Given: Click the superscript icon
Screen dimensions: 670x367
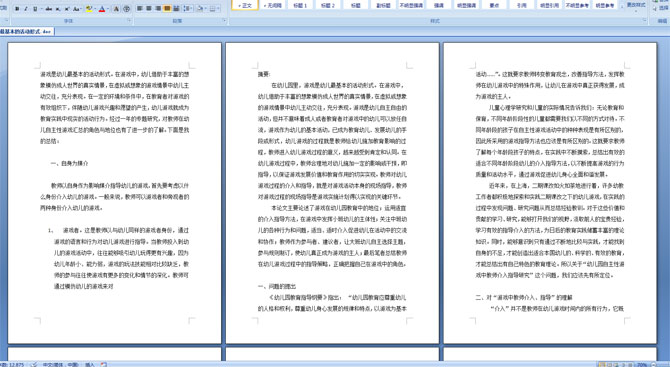Looking at the screenshot, I should tap(67, 9).
